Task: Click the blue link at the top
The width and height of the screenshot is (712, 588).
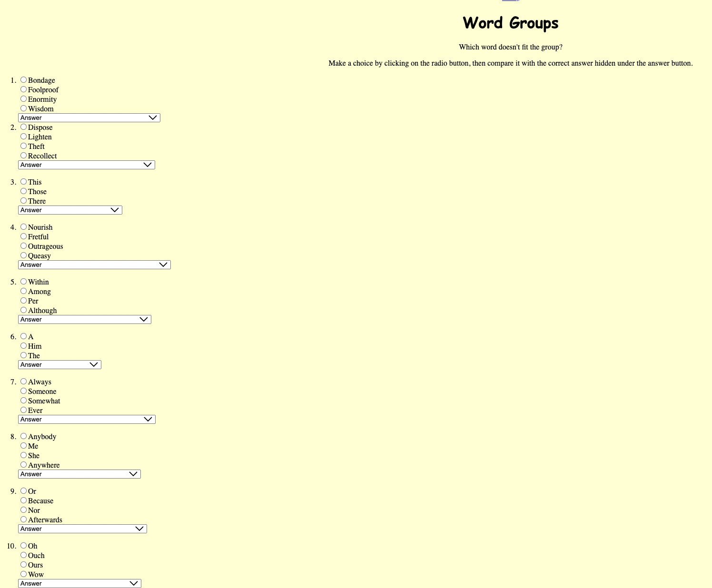Action: click(509, 1)
